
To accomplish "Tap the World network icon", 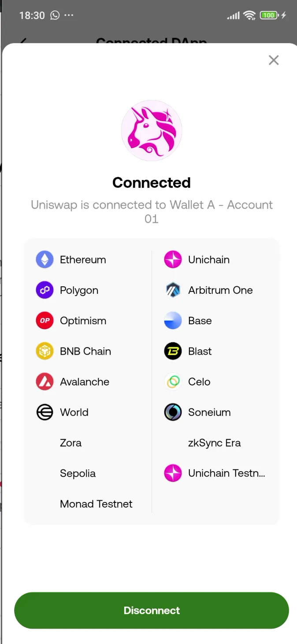I will [x=44, y=412].
